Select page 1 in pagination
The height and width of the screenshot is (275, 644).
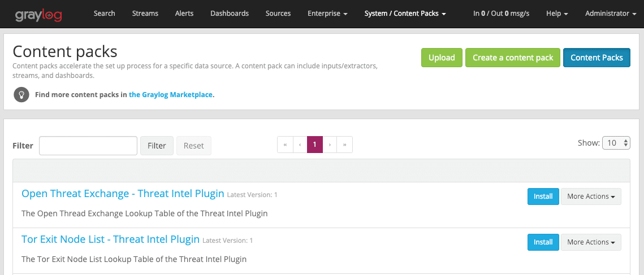pyautogui.click(x=314, y=145)
